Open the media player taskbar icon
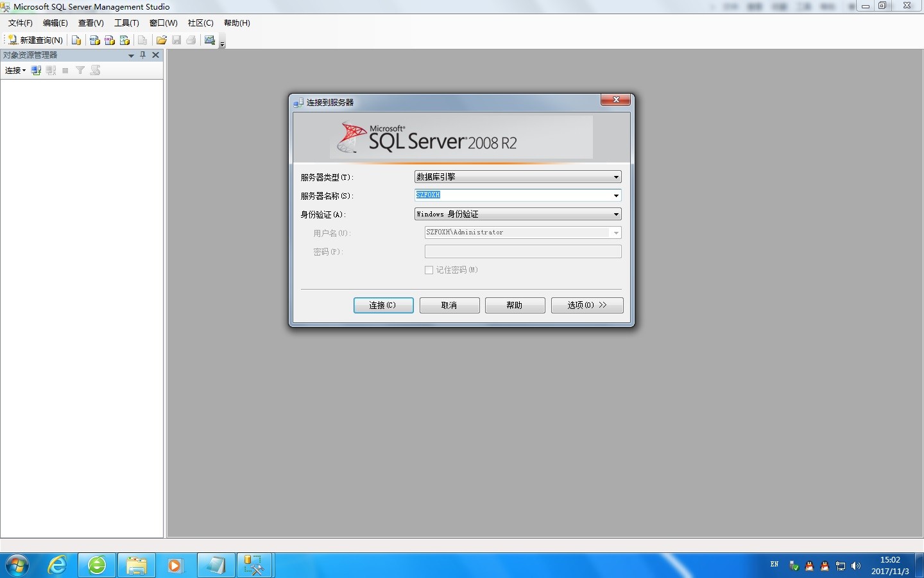Screen dimensions: 924x578 click(175, 566)
